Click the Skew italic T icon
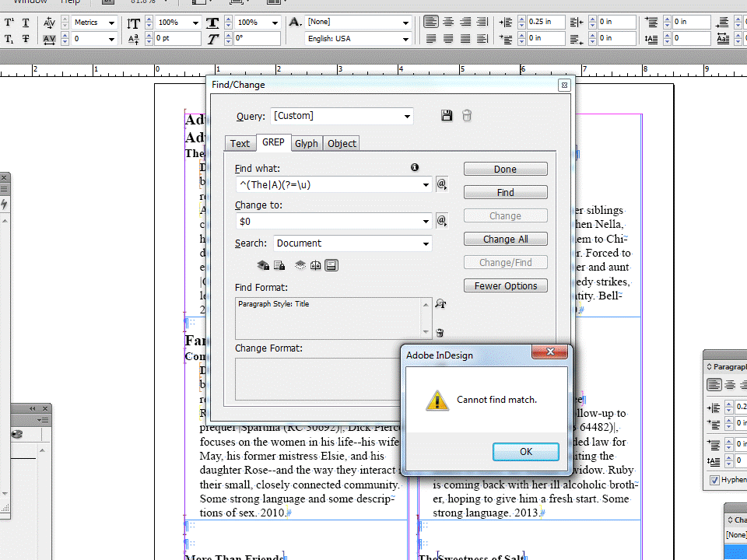 point(212,39)
